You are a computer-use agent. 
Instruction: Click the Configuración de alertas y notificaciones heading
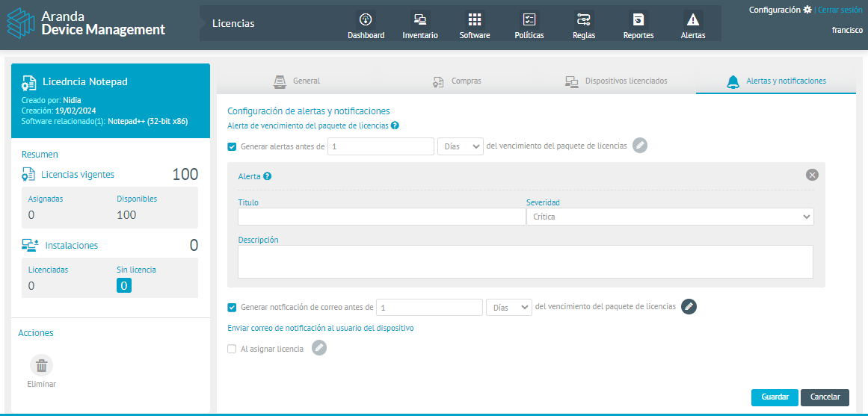click(x=309, y=111)
